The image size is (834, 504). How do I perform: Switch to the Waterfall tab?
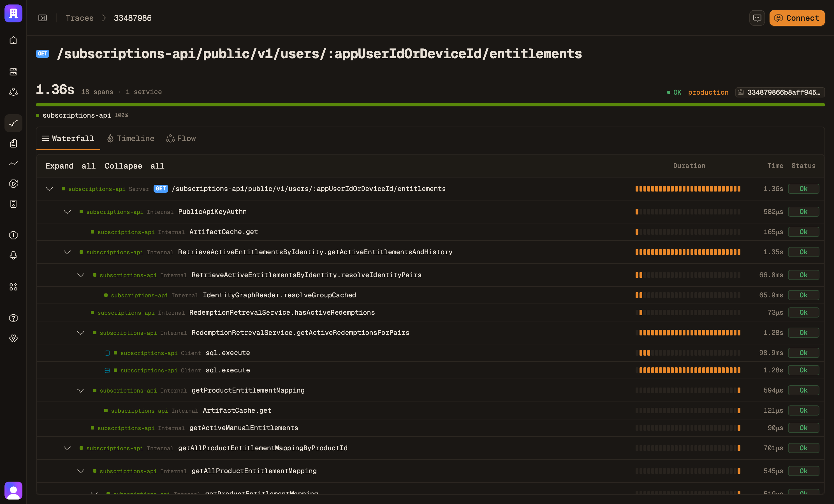point(68,138)
